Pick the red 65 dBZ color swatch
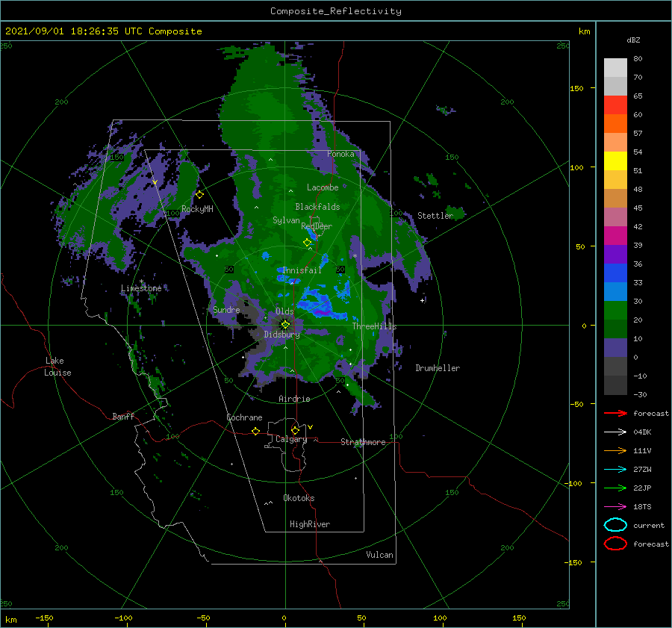The width and height of the screenshot is (672, 628). pos(615,105)
